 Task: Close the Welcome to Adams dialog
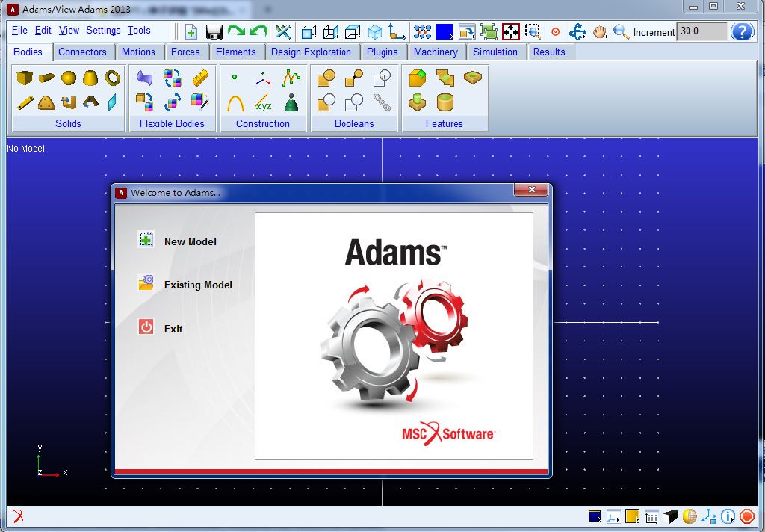532,190
